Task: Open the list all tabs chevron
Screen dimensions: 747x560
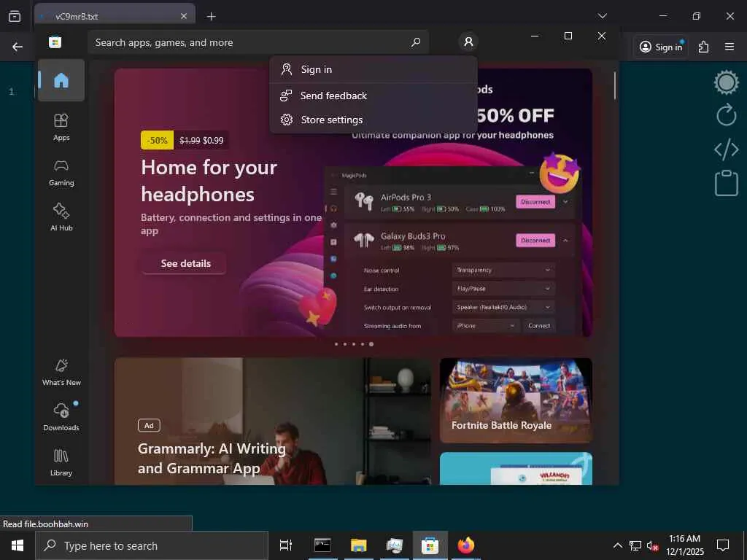Action: (x=602, y=16)
